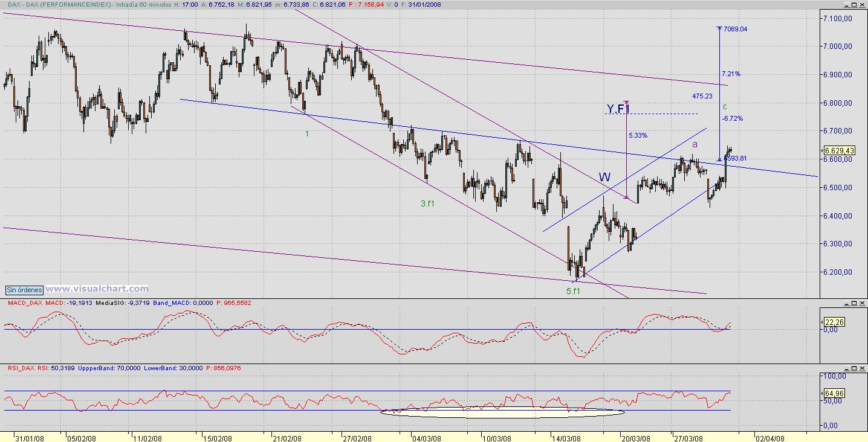This screenshot has width=868, height=442.
Task: Click the green "3.f1" wave label
Action: coord(428,203)
